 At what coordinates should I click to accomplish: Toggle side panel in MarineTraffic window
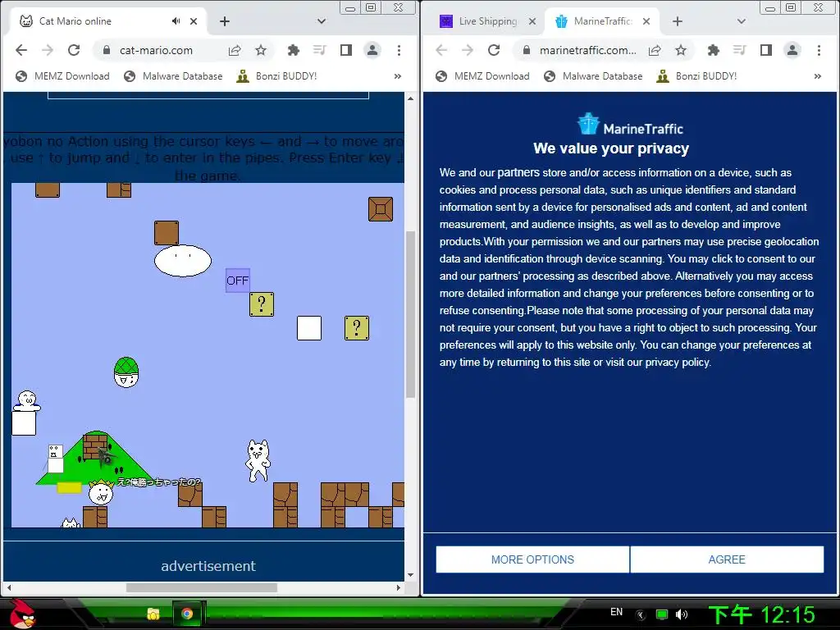[x=766, y=50]
